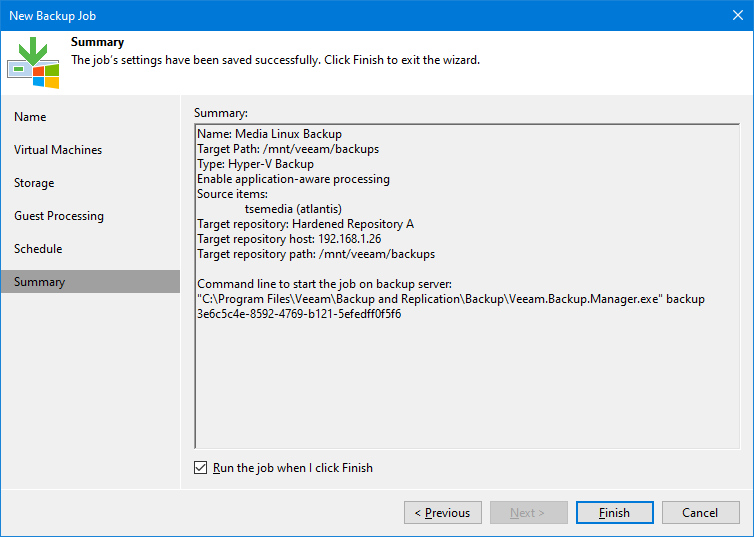This screenshot has height=537, width=754.
Task: Click Finish to exit the wizard
Action: tap(614, 513)
